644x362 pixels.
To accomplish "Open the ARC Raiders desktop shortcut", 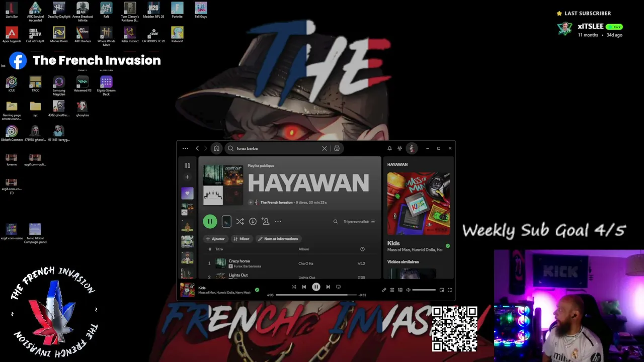I will click(x=83, y=35).
